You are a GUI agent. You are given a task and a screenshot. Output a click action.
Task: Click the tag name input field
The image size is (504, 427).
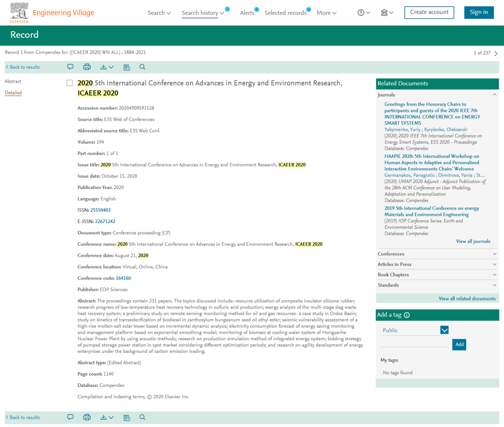click(414, 343)
